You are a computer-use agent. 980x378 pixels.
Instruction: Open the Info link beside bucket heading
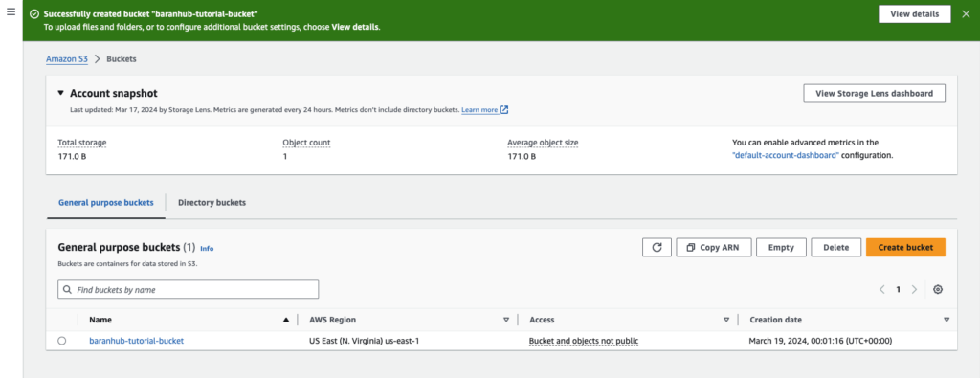click(x=207, y=249)
